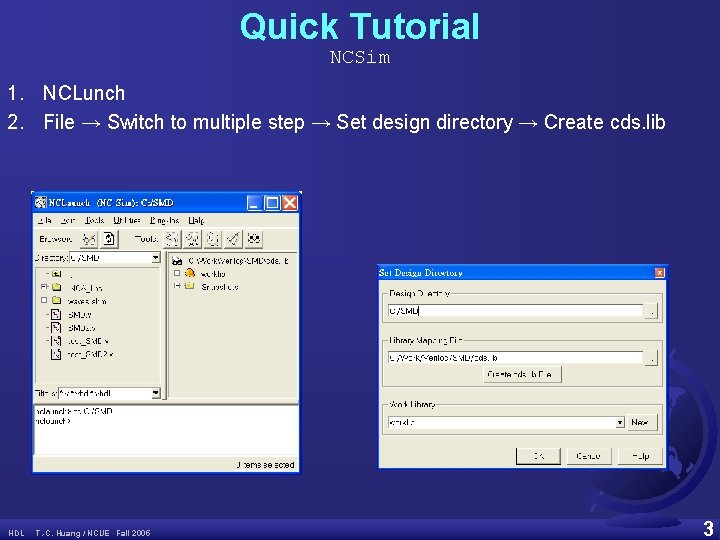
Task: Open the Help menu in NCLaunch
Action: (x=196, y=220)
